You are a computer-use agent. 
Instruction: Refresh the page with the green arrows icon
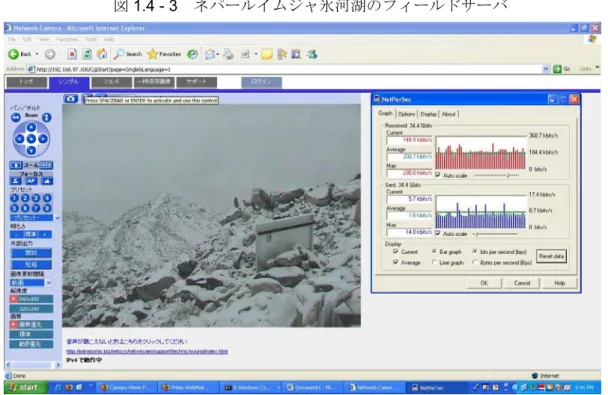click(87, 54)
